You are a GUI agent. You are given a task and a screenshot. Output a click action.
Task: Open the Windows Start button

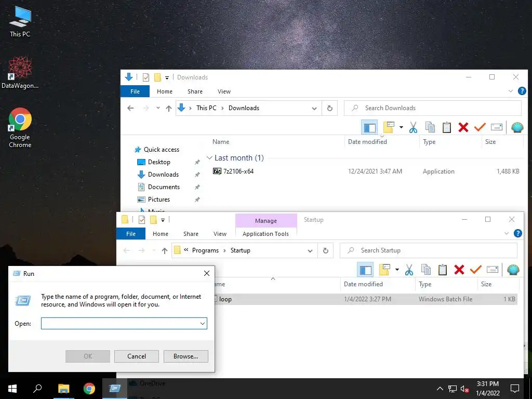[12, 389]
